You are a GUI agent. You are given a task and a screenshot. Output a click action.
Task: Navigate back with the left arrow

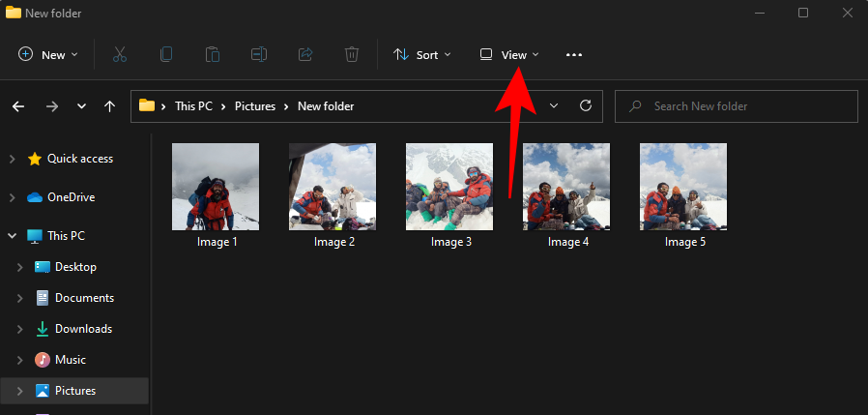[18, 106]
